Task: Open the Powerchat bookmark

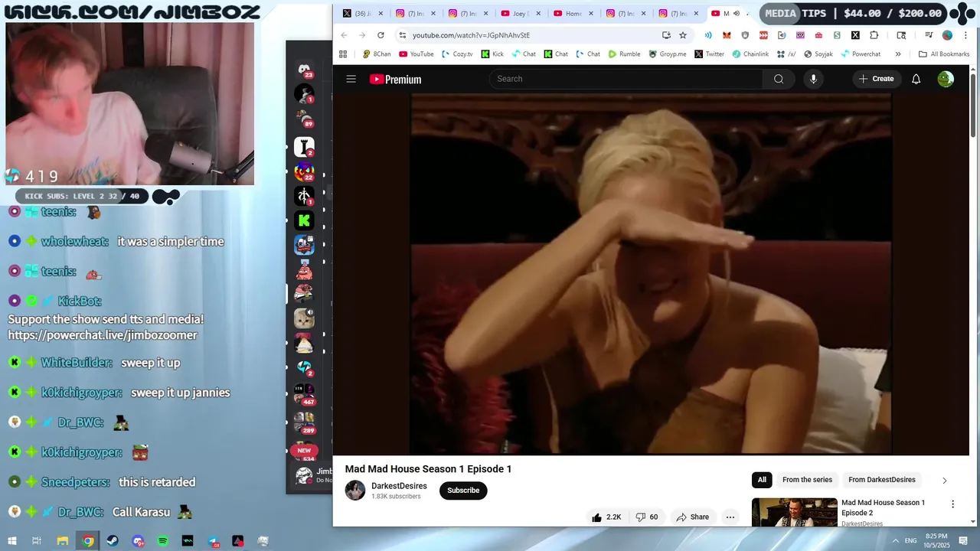Action: click(861, 54)
